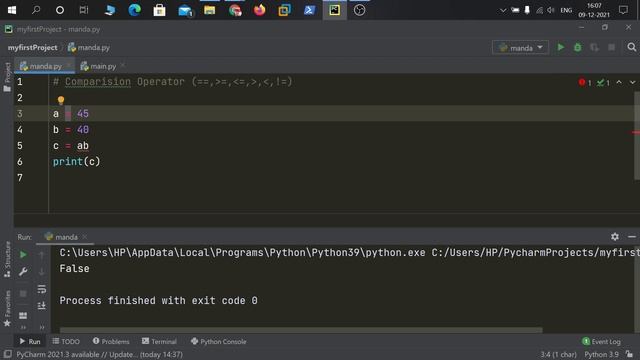Open the Structure sidebar tool window

(x=7, y=259)
